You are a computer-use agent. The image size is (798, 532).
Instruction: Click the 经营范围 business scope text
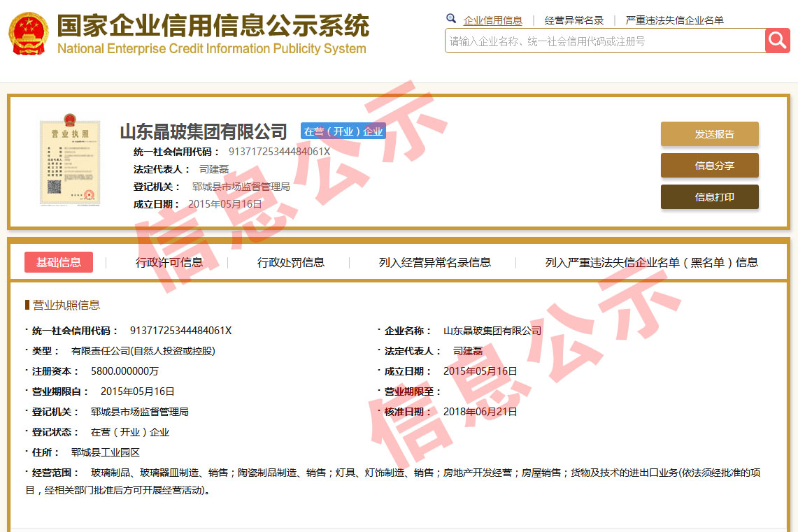[393, 481]
